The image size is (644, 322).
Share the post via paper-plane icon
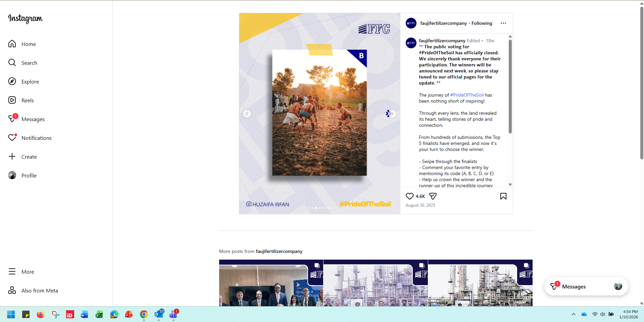pos(433,196)
